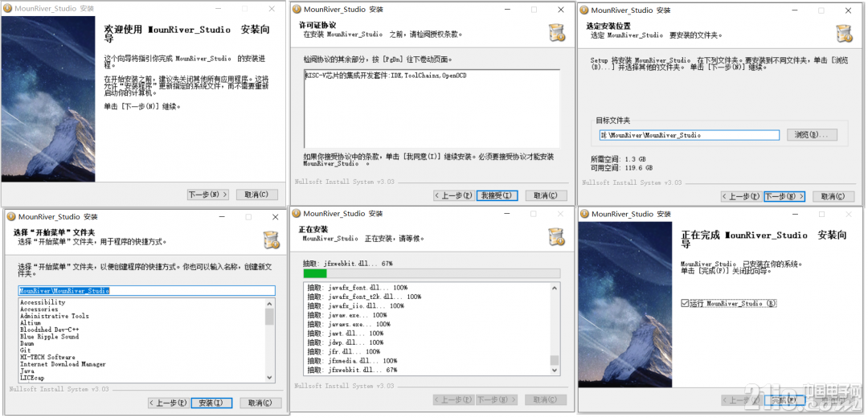The width and height of the screenshot is (868, 418).
Task: Select Altium in the folder list
Action: [31, 323]
